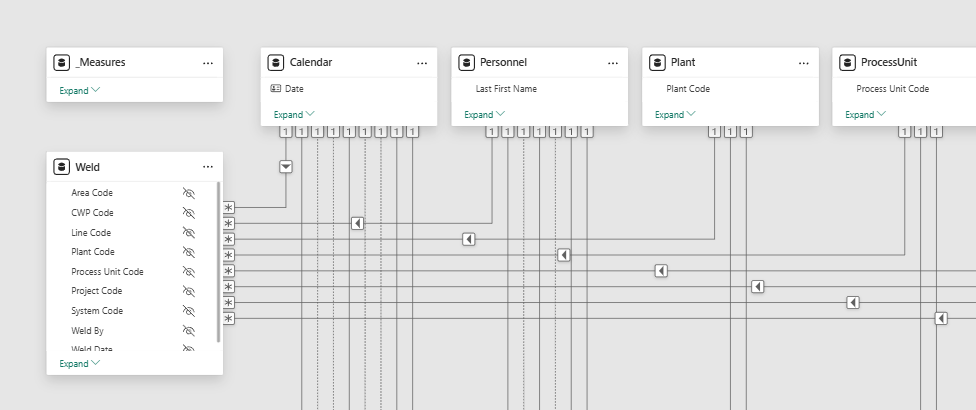Toggle visibility of Process Unit Code in Weld

(189, 272)
